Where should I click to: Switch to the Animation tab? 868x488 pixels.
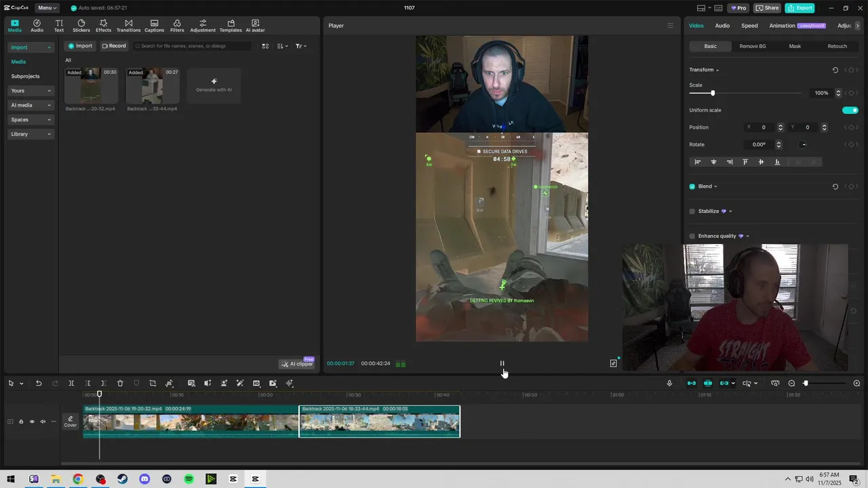click(x=782, y=26)
